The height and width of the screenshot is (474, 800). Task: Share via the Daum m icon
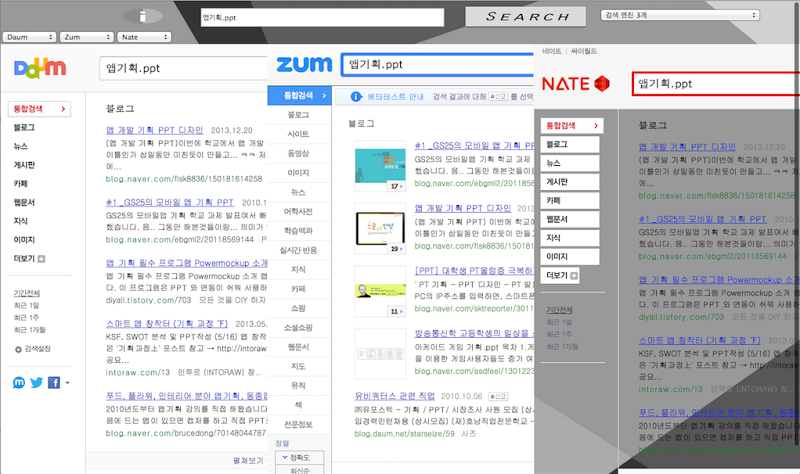(19, 382)
